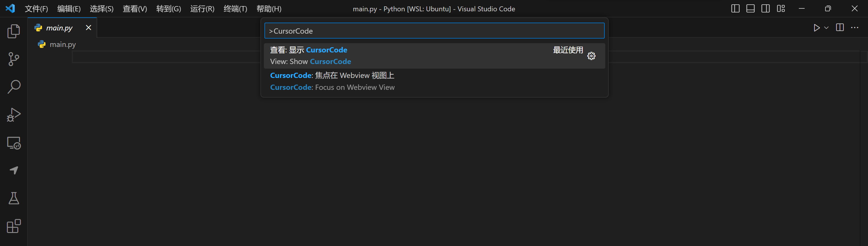Open the Search view in activity bar

click(14, 87)
